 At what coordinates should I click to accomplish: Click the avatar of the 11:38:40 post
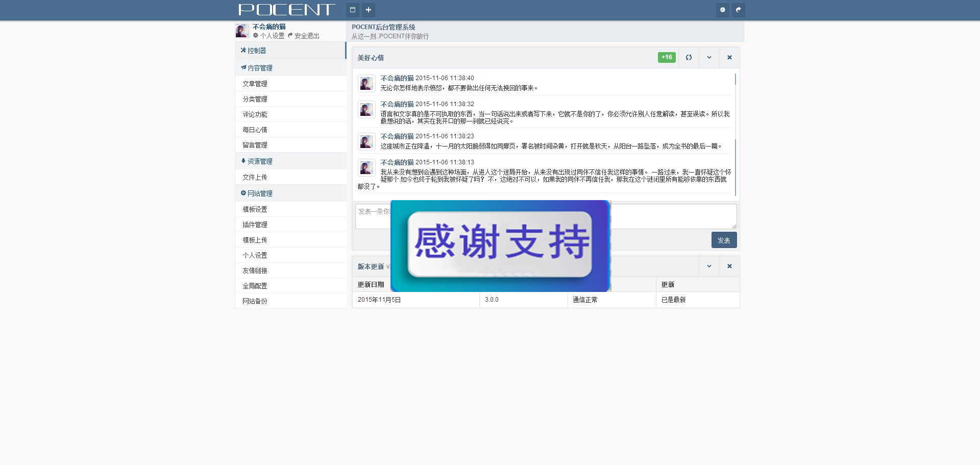[x=366, y=83]
